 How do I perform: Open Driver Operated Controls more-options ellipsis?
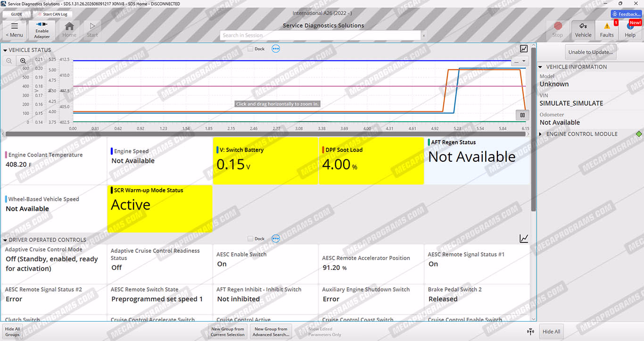pos(276,239)
